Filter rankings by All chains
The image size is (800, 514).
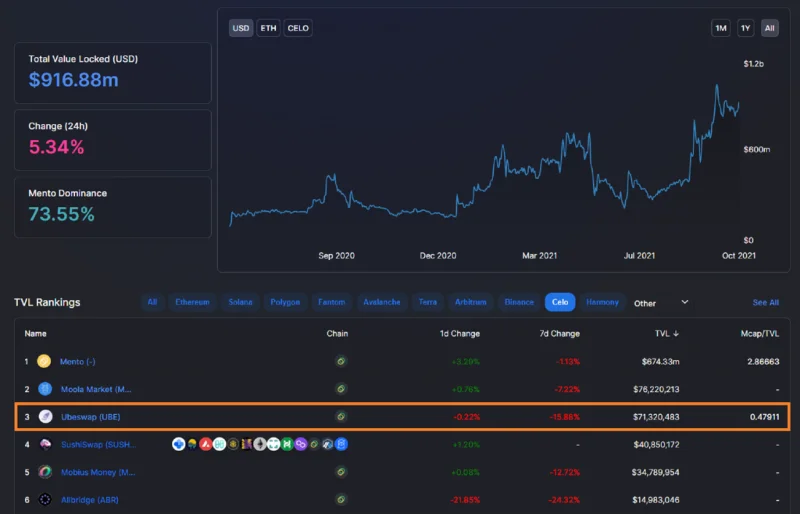coord(152,302)
